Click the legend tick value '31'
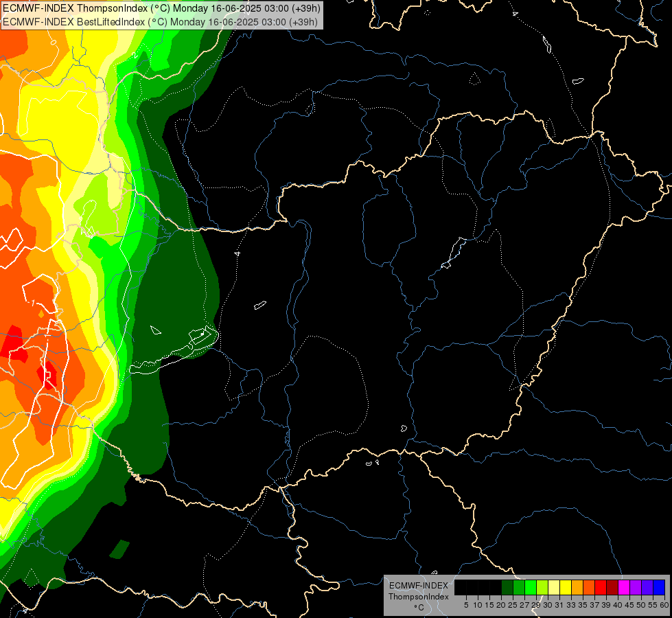672x618 pixels. 559,605
